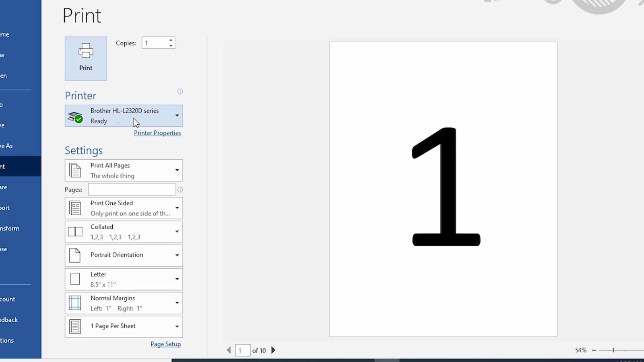
Task: Open the Brother HL-L2320D printer dropdown
Action: (124, 116)
